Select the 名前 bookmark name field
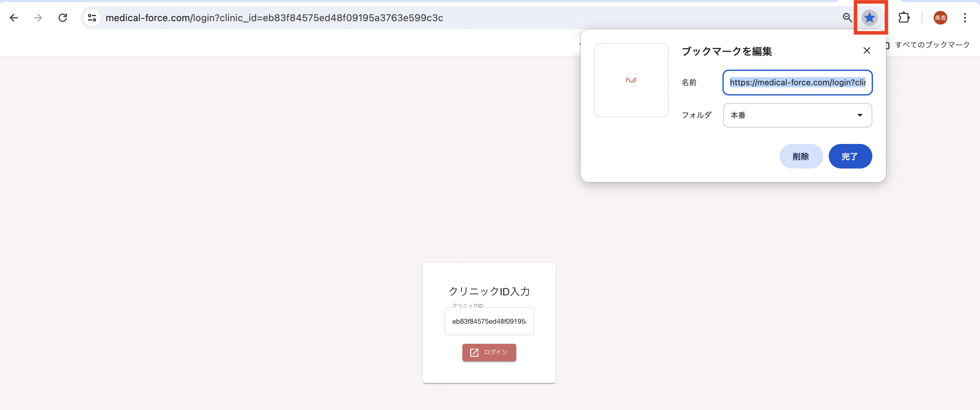Image resolution: width=980 pixels, height=410 pixels. coord(797,83)
